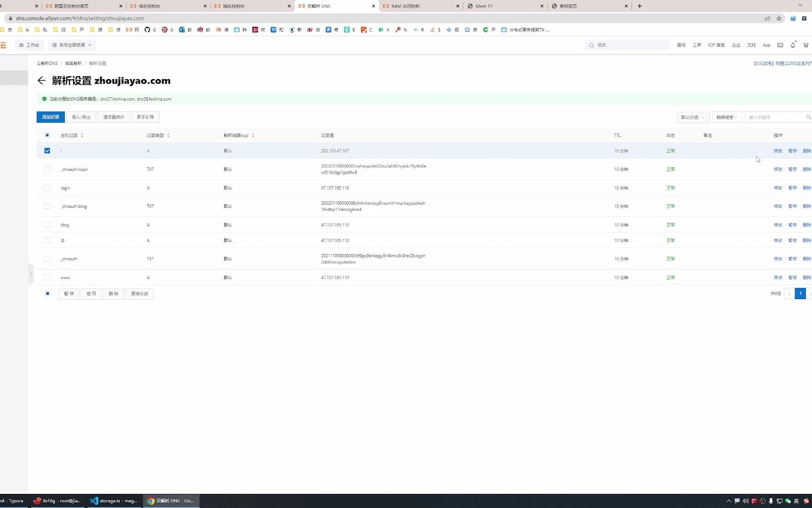Click 暂停 for the blog record
Screen dimensions: 812x508
click(792, 225)
